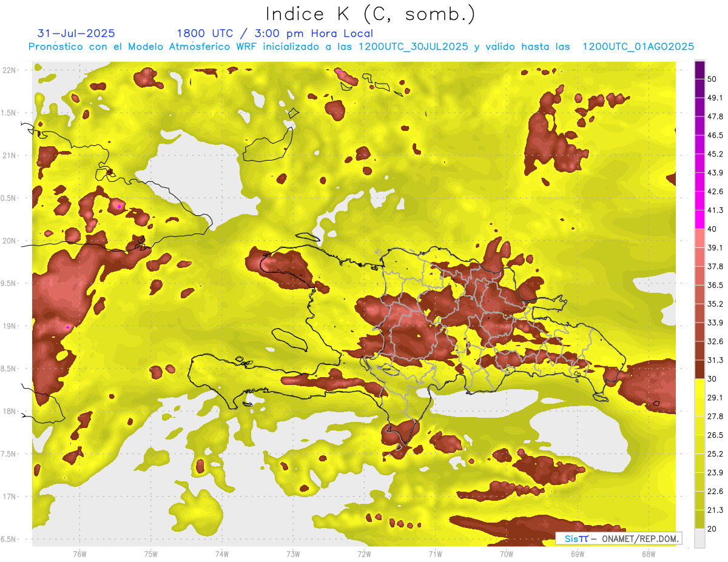Click latitude label "21N"
The width and height of the screenshot is (728, 562).
(9, 155)
